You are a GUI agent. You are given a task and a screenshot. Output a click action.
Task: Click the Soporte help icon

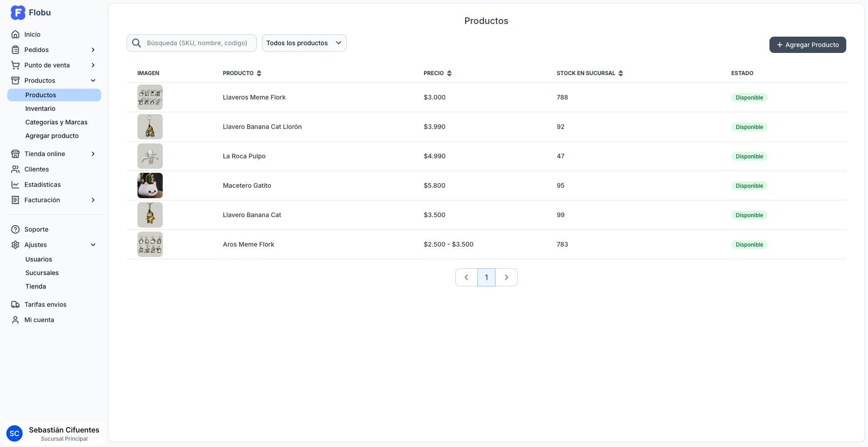click(15, 229)
